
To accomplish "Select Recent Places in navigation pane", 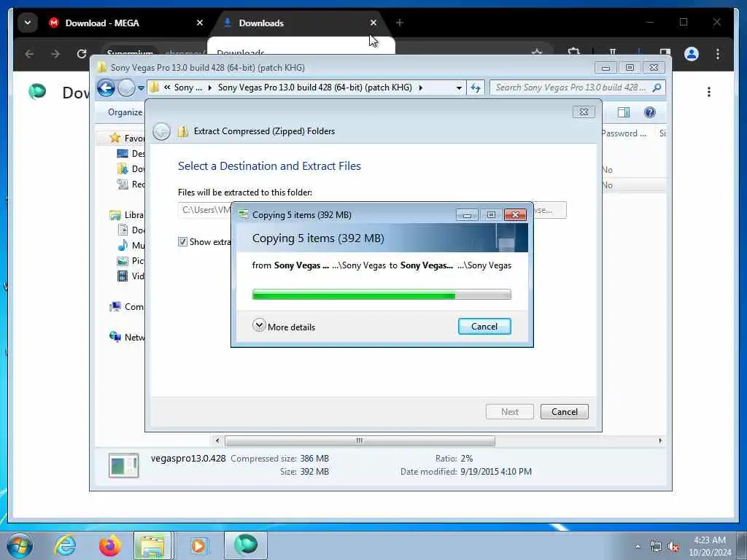I will click(x=131, y=184).
